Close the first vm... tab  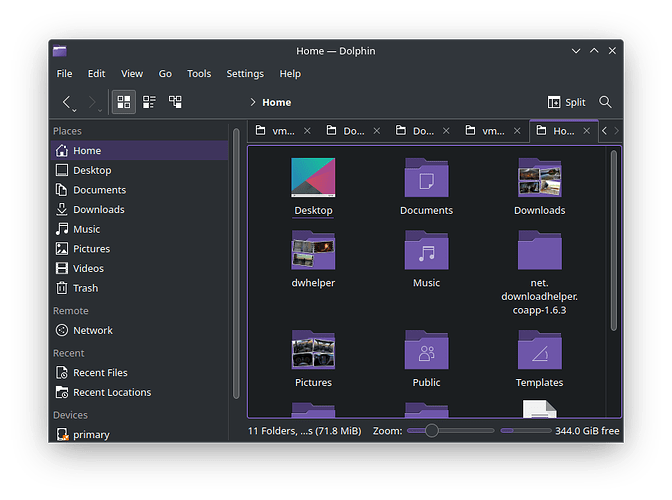tap(307, 131)
